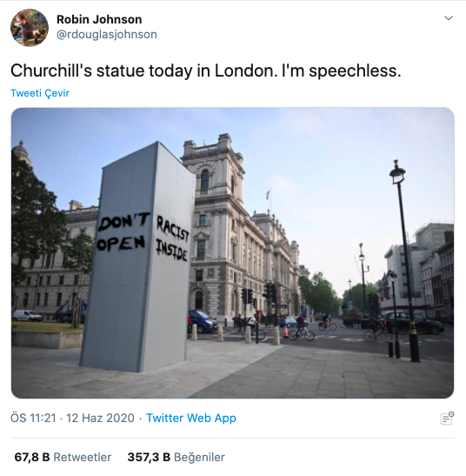Click the thread reader icon beside timestamp

point(447,418)
